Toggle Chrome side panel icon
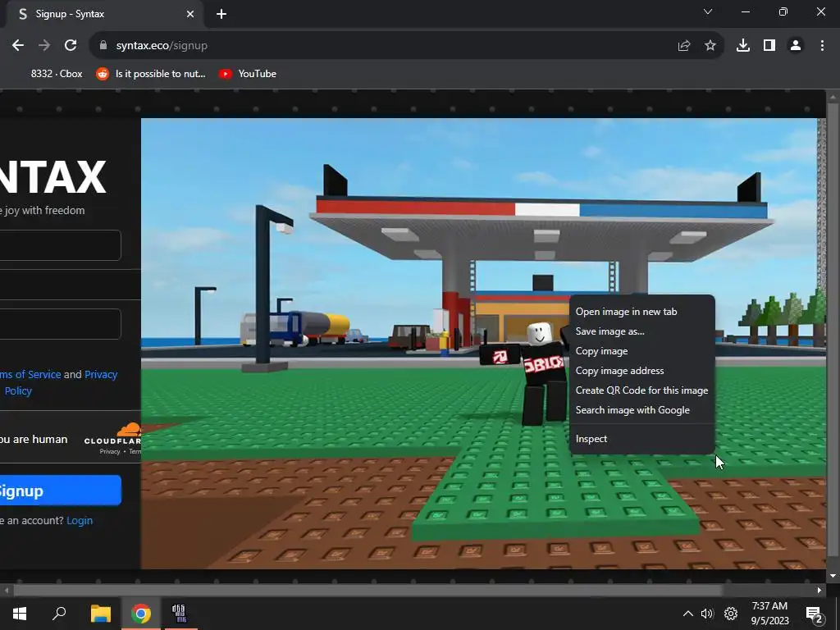Viewport: 840px width, 630px height. pyautogui.click(x=769, y=46)
